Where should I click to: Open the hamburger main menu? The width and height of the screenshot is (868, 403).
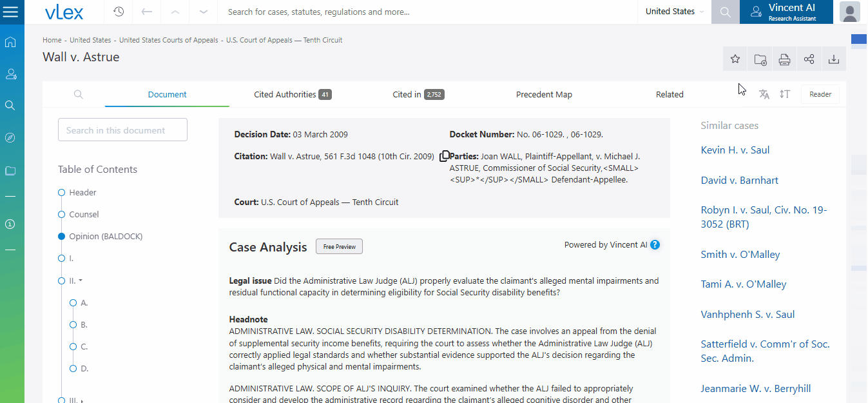(x=11, y=12)
